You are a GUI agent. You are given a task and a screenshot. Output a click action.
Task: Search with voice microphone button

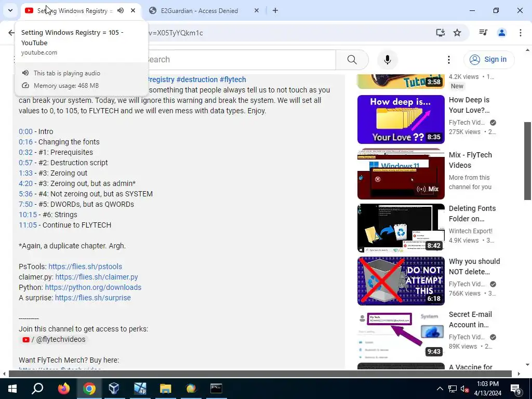(388, 60)
